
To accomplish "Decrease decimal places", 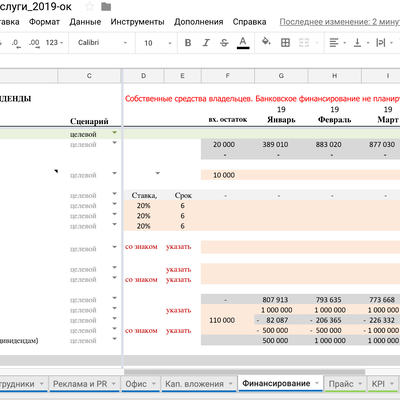I will click(16, 43).
